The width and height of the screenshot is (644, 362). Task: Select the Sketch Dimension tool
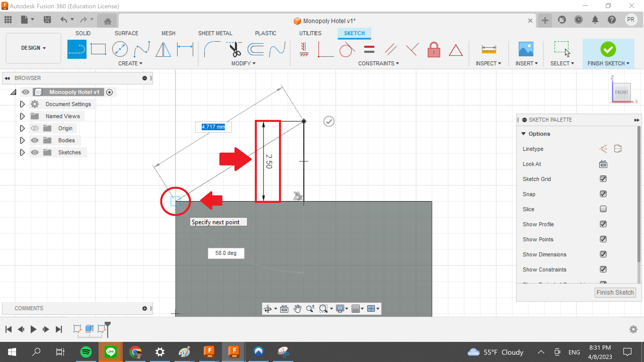pyautogui.click(x=185, y=49)
